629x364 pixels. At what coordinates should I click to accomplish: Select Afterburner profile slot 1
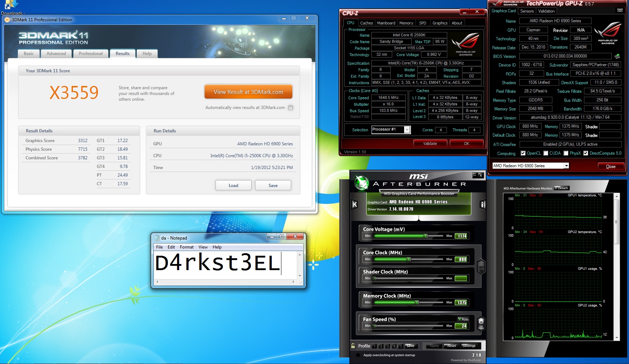[x=375, y=346]
